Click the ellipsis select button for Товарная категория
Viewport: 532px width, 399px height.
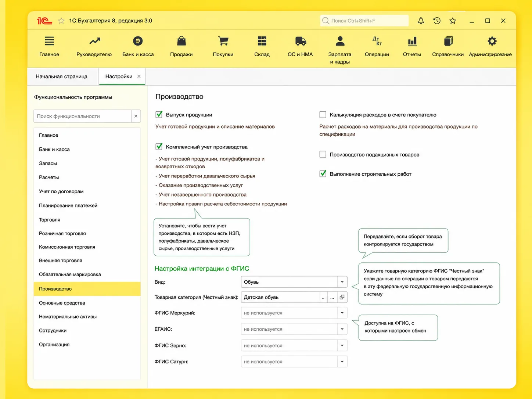click(332, 297)
